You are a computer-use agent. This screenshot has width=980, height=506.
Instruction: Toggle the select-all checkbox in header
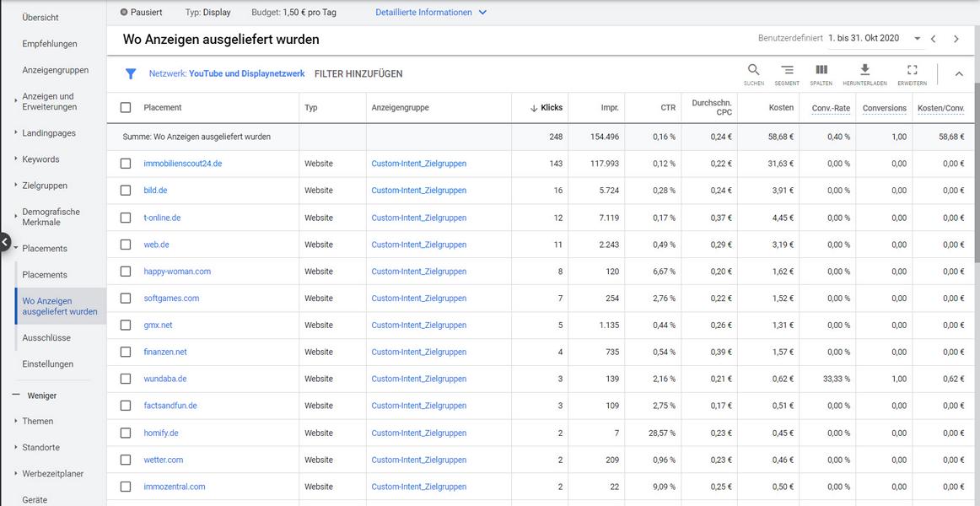pyautogui.click(x=126, y=107)
